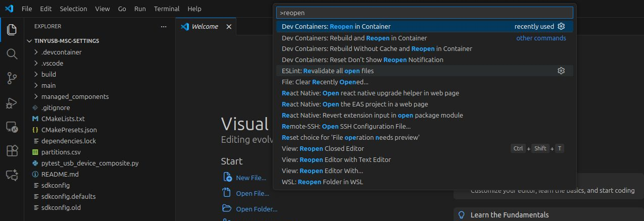Click the New File... link

tap(251, 178)
